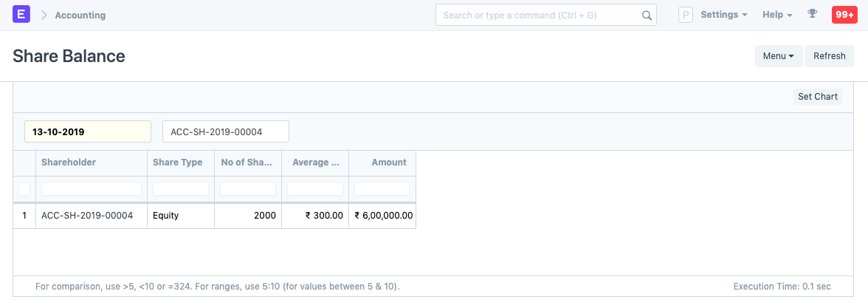Go to Accounting breadcrumb link
The height and width of the screenshot is (308, 868).
pos(80,15)
